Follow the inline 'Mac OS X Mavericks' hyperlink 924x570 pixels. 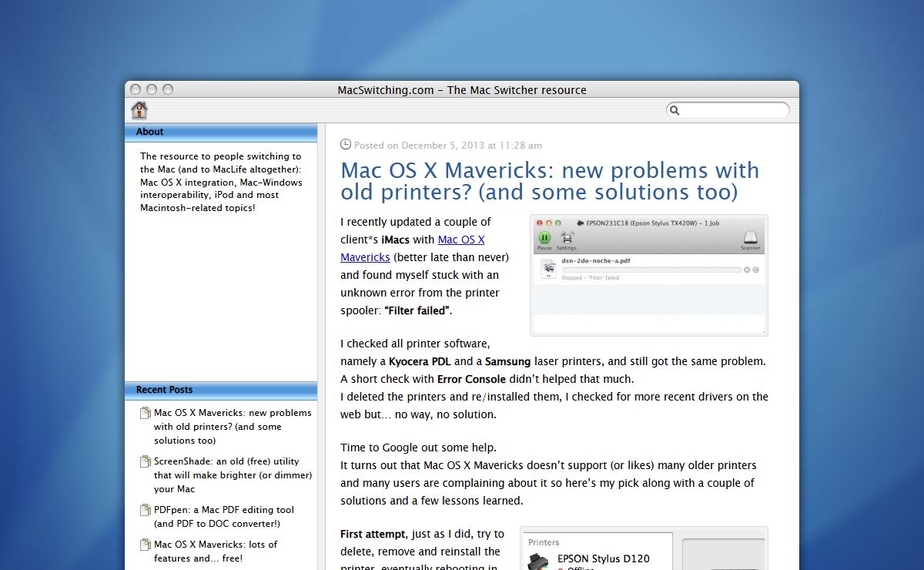coord(460,240)
